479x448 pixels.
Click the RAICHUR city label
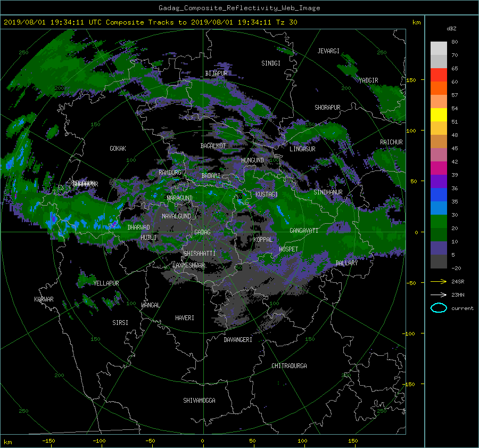pyautogui.click(x=391, y=142)
